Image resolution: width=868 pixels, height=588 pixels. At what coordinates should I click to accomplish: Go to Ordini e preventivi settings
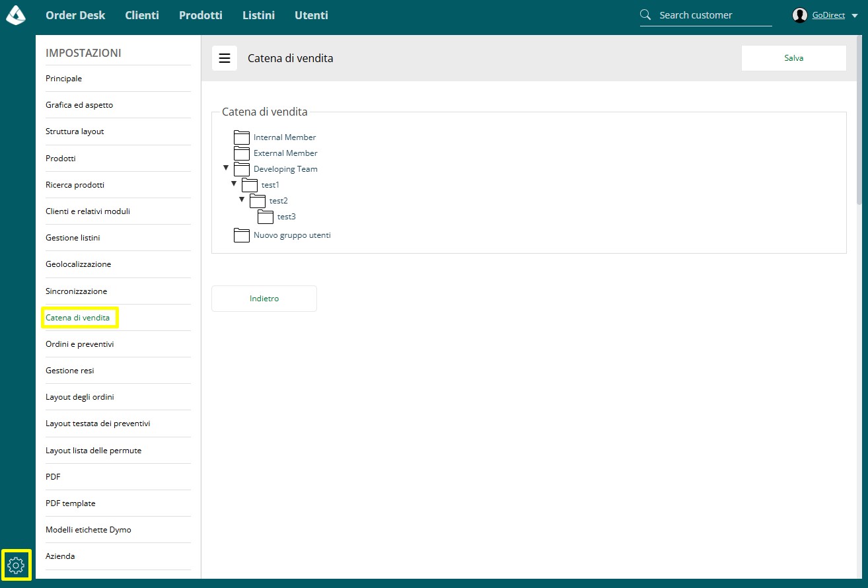click(x=80, y=344)
